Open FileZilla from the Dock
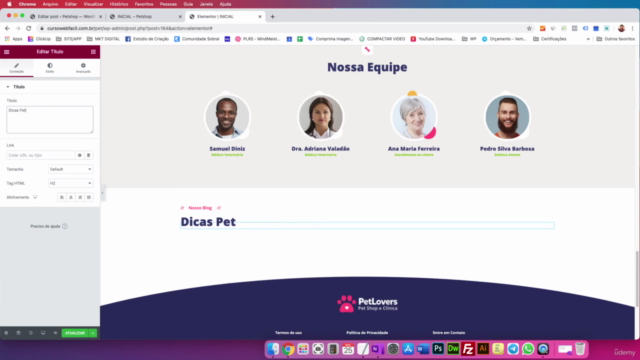 pyautogui.click(x=468, y=349)
